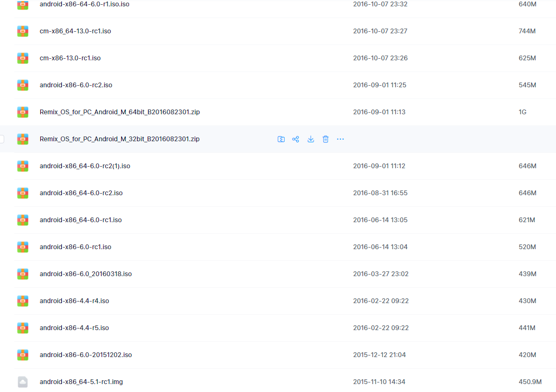Click archive icon of android-x86-6.0-rc1.iso

click(23, 247)
